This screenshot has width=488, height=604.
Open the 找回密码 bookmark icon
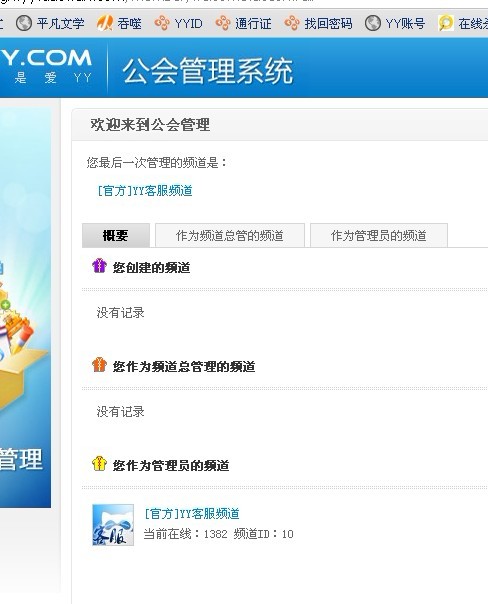pyautogui.click(x=292, y=23)
